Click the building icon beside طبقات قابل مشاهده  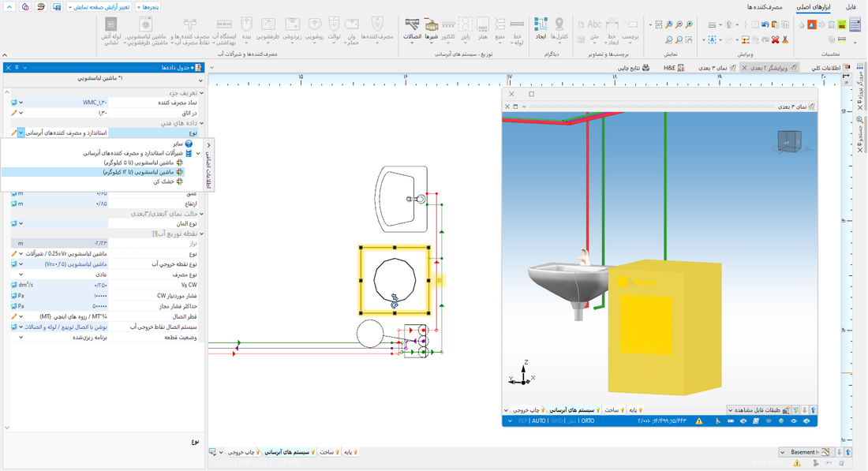786,410
